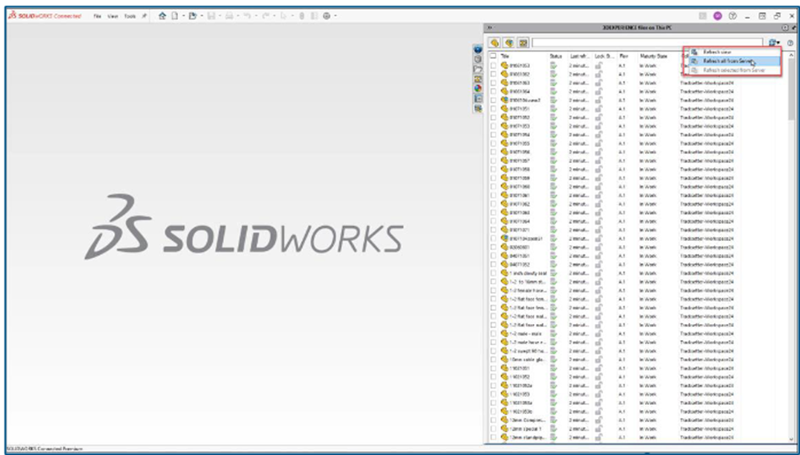Tick the select-all checkbox in the header row

pos(492,56)
